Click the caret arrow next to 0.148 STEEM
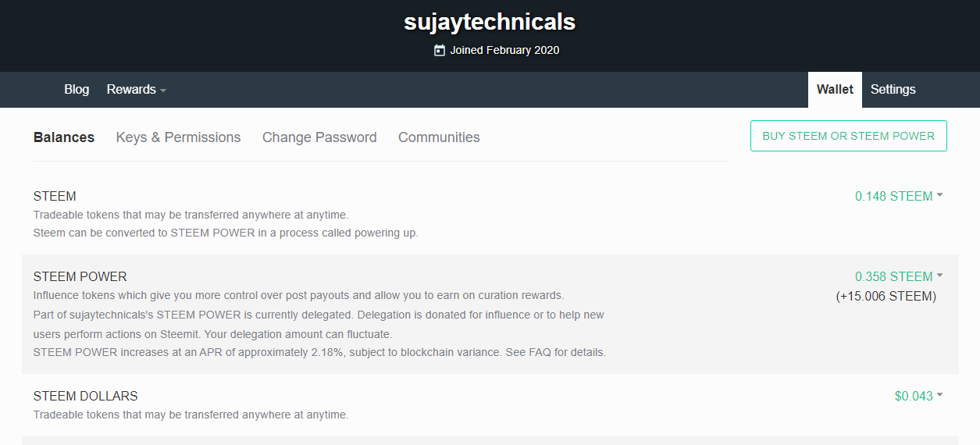The image size is (980, 445). pyautogui.click(x=939, y=196)
